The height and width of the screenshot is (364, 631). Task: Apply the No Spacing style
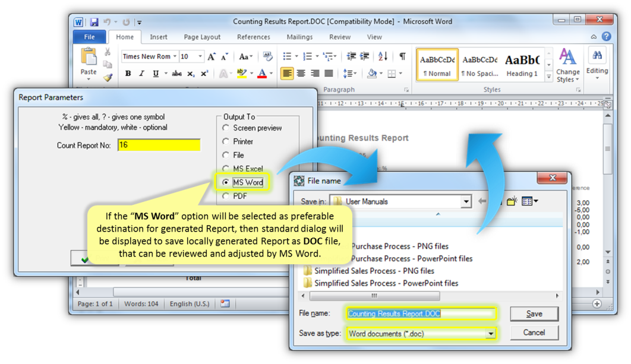click(x=479, y=65)
